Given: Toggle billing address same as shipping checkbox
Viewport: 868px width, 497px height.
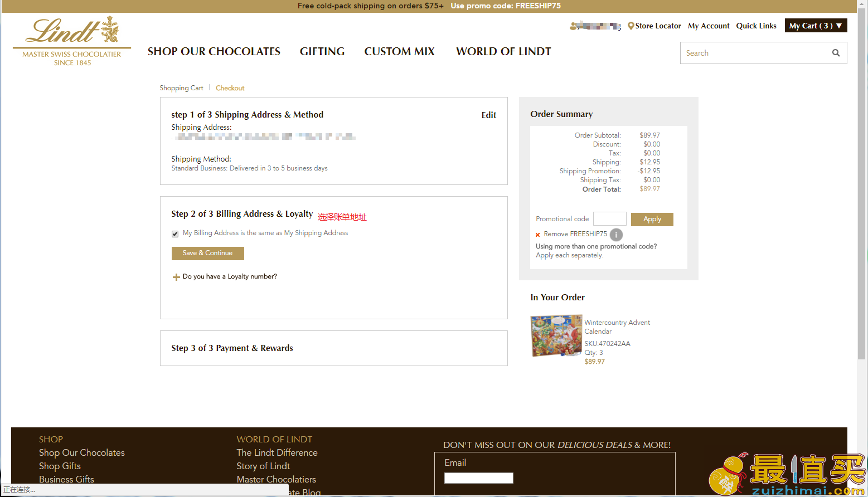Looking at the screenshot, I should coord(175,234).
